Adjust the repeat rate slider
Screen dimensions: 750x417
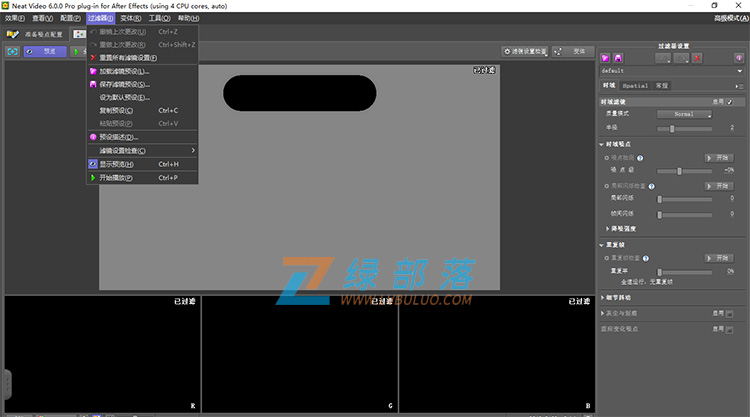(684, 272)
